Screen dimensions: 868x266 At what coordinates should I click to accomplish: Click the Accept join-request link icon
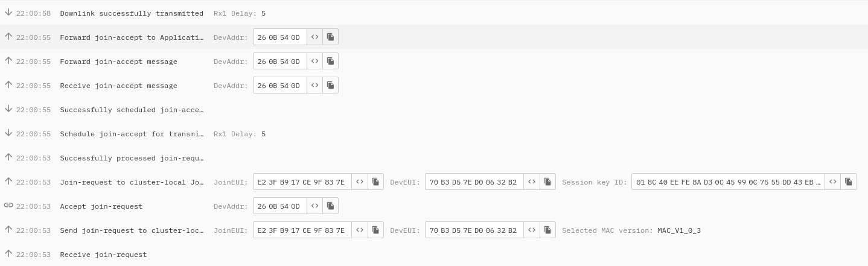tap(8, 206)
